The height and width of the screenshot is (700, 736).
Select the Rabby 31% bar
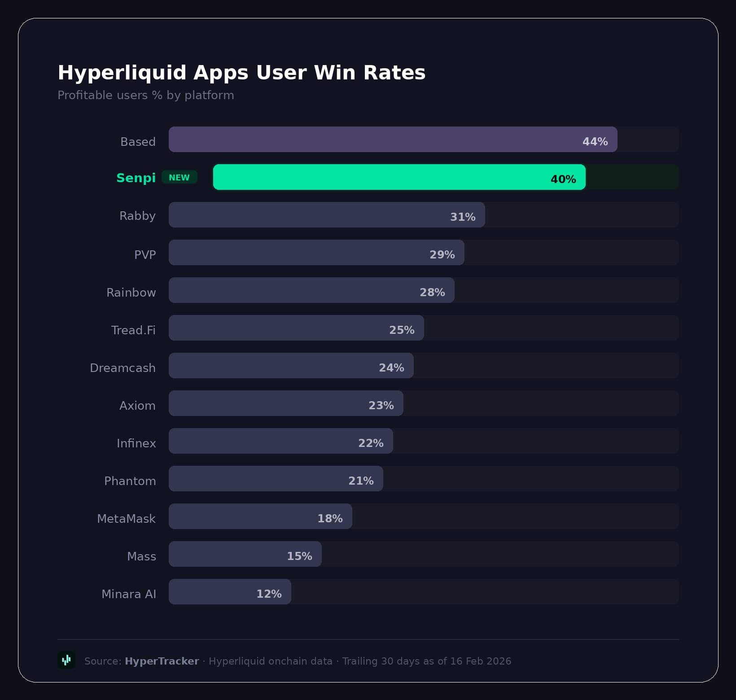tap(327, 215)
